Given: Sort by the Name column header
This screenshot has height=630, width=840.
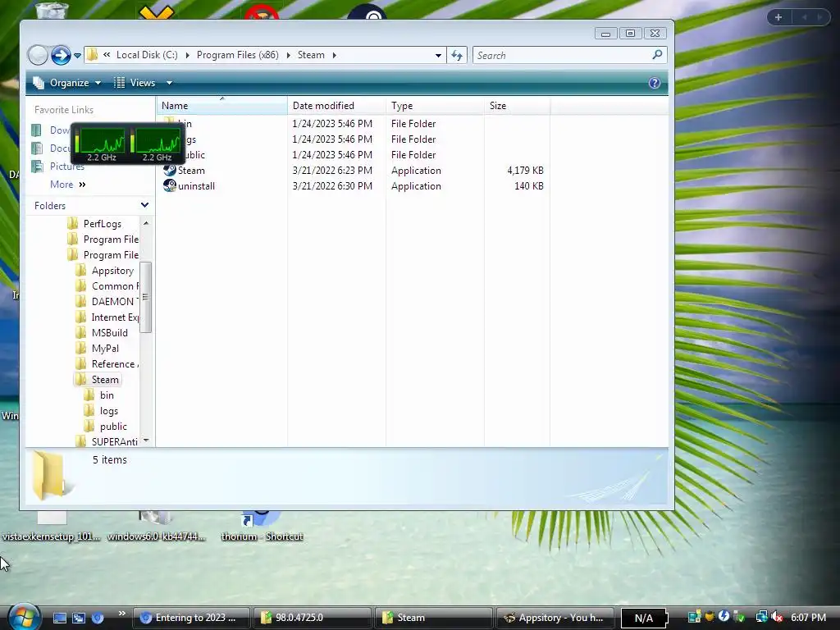Looking at the screenshot, I should pos(221,106).
